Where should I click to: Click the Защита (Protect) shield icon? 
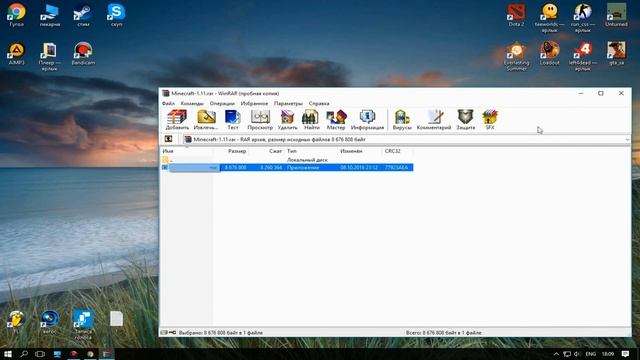(466, 120)
